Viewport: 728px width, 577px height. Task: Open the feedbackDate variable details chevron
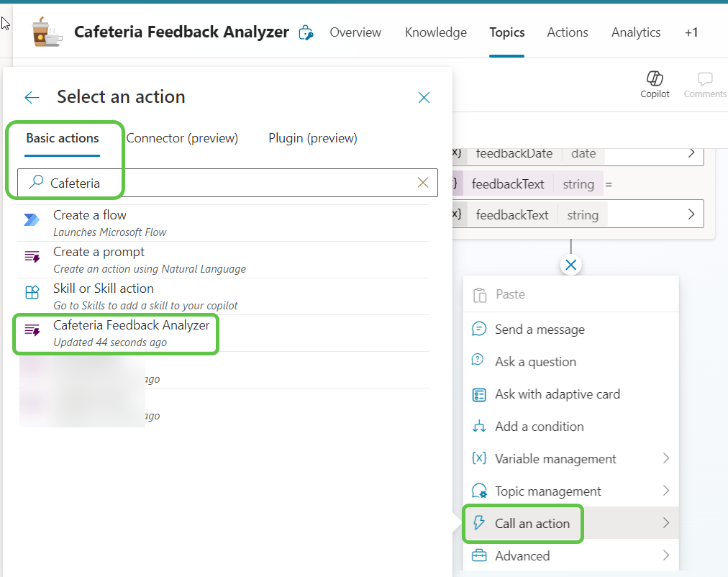pos(690,153)
